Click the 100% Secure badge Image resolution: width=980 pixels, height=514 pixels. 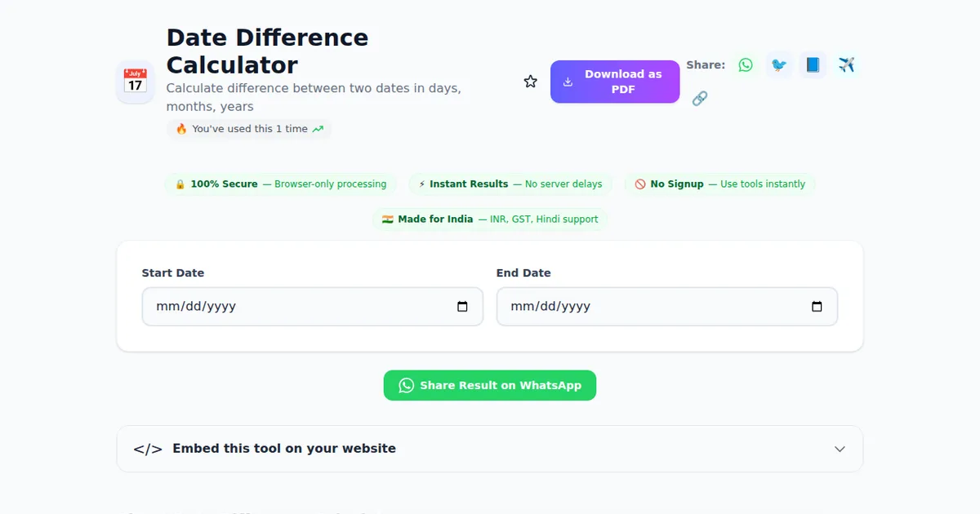280,184
